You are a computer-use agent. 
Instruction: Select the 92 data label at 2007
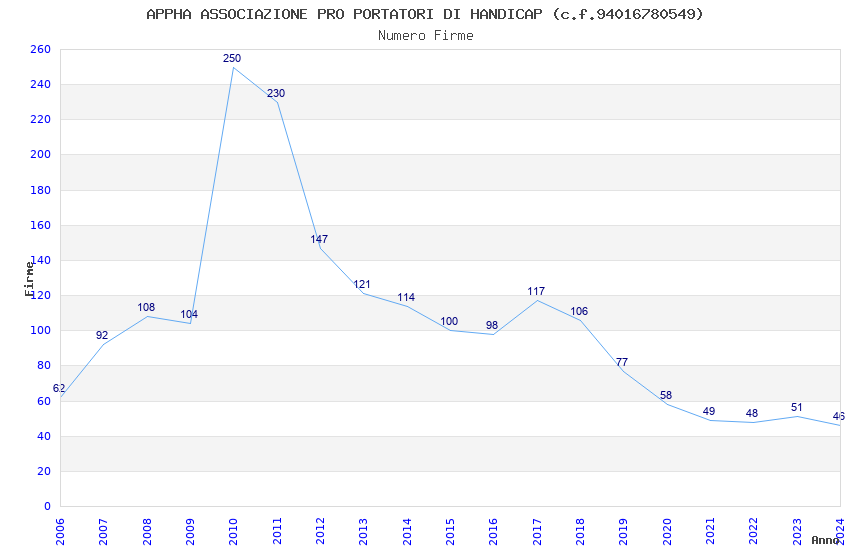[x=102, y=335]
